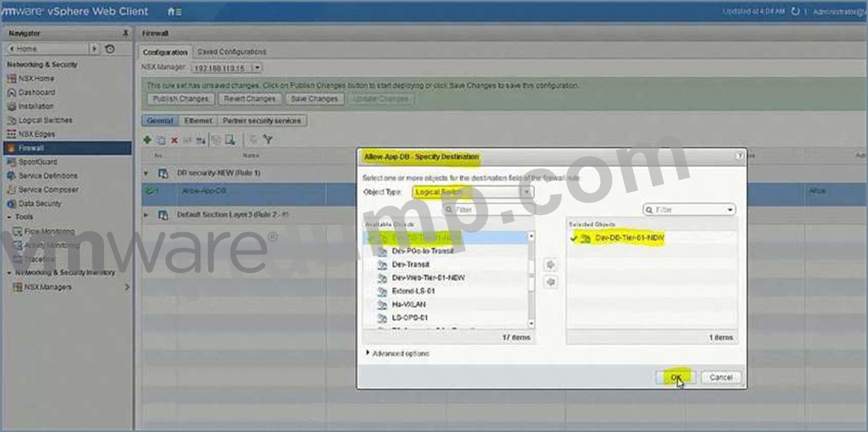The height and width of the screenshot is (432, 868).
Task: Open Object Type Logical Switch dropdown
Action: tap(473, 192)
